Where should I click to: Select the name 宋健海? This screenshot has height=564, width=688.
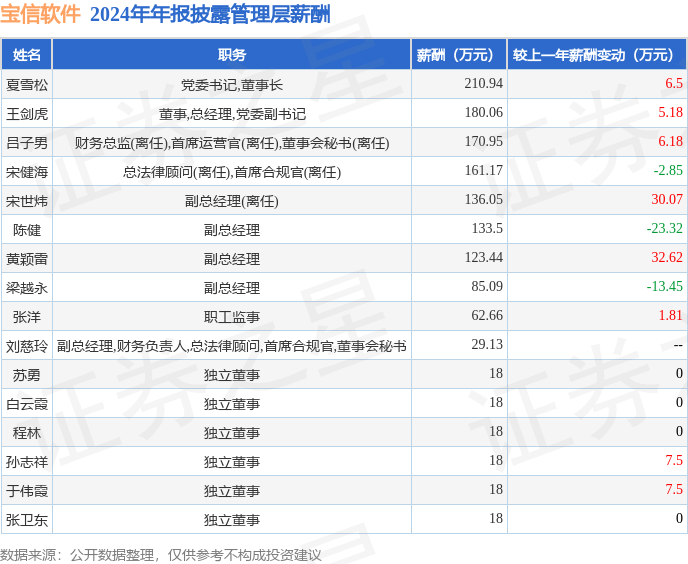click(27, 172)
